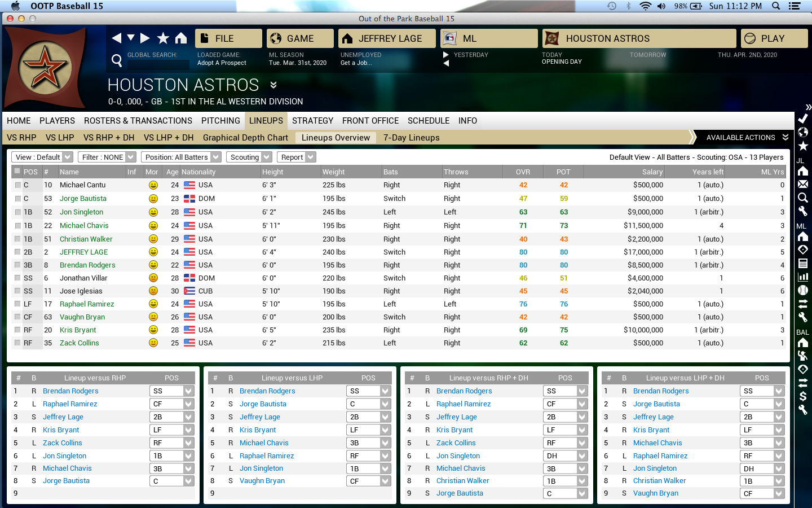812x508 pixels.
Task: Click the Houston Astros team logo
Action: point(45,68)
